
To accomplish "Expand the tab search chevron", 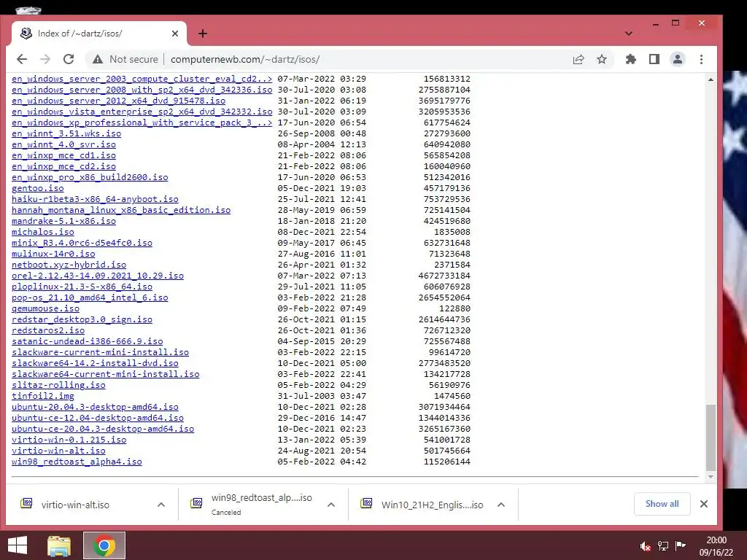I will tap(629, 34).
